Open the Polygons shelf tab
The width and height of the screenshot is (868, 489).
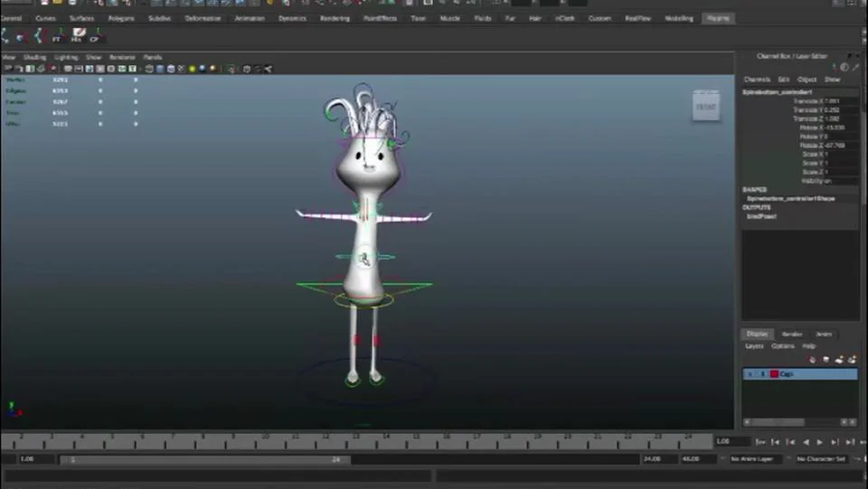pyautogui.click(x=121, y=18)
